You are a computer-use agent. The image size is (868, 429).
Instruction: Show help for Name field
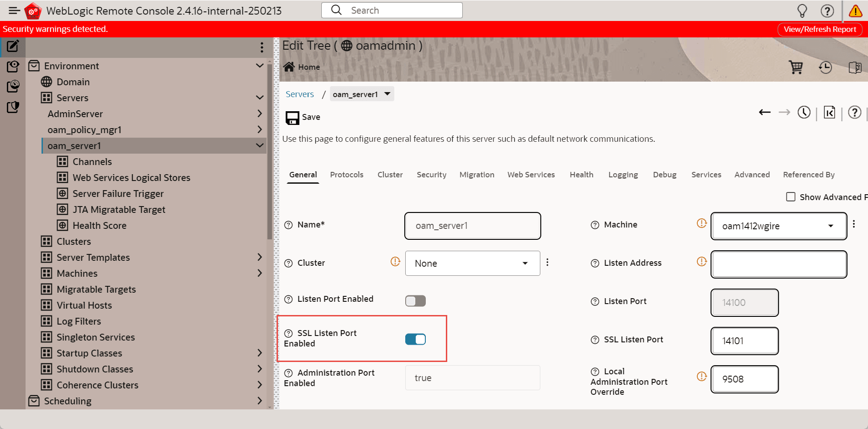point(288,225)
